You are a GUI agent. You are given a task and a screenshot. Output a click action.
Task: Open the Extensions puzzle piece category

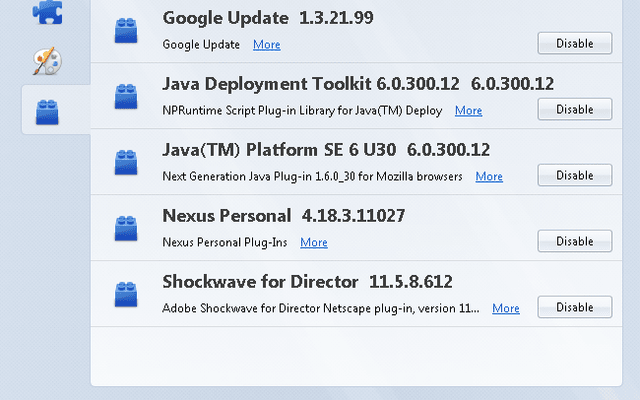point(47,11)
